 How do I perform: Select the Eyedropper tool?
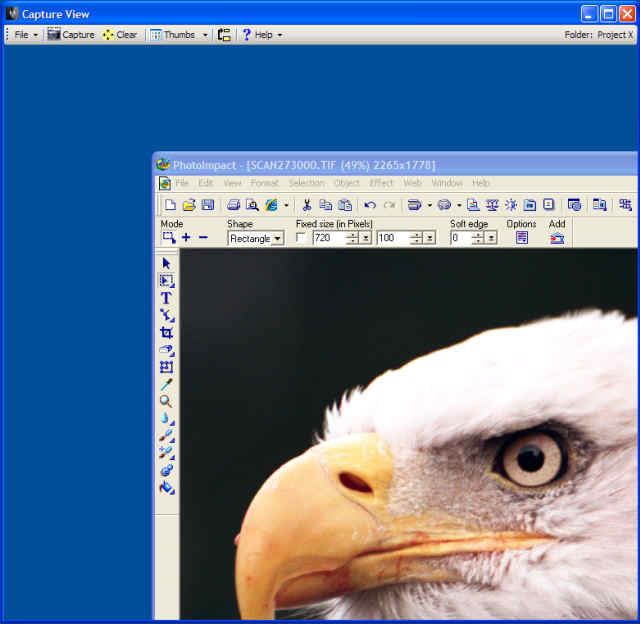166,384
